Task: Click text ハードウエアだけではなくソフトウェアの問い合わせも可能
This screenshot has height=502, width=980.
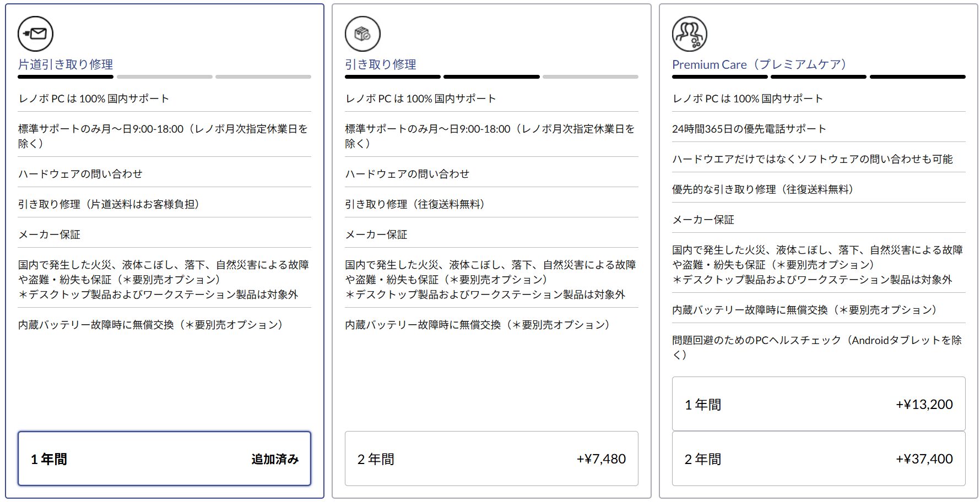Action: pyautogui.click(x=813, y=159)
